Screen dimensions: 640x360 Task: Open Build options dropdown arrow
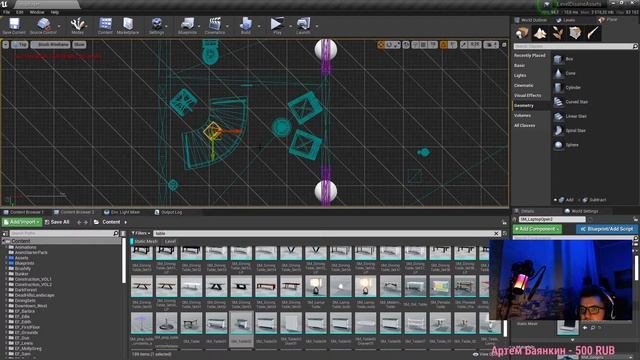tap(259, 26)
